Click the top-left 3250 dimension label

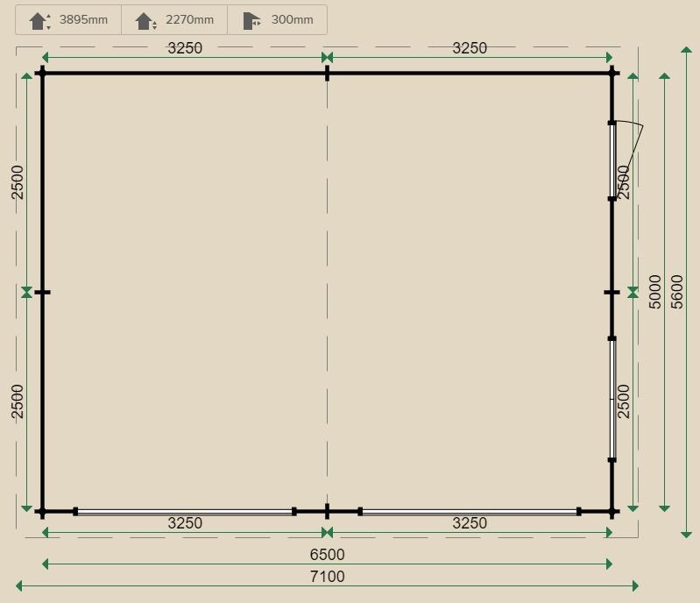click(x=185, y=48)
